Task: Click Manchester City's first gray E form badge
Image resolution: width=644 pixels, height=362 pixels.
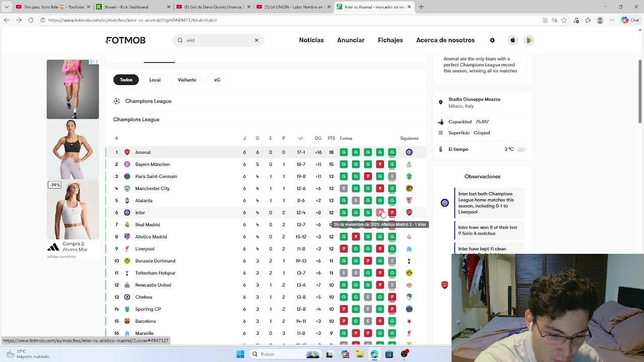Action: tap(344, 189)
